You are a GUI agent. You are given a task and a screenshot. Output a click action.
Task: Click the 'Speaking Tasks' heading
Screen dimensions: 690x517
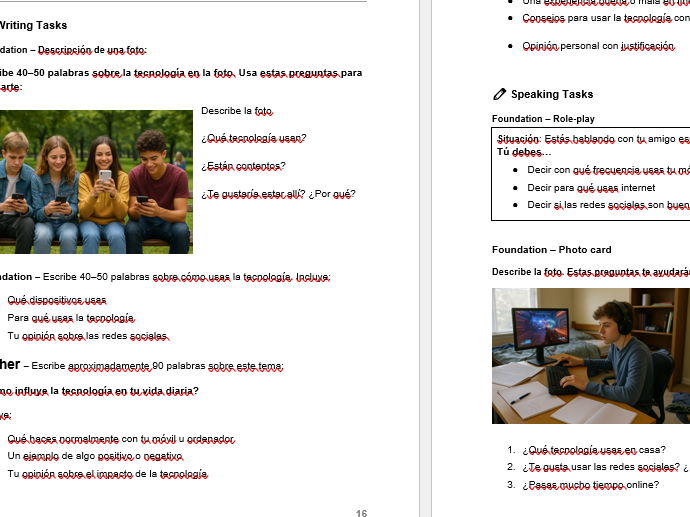(552, 94)
